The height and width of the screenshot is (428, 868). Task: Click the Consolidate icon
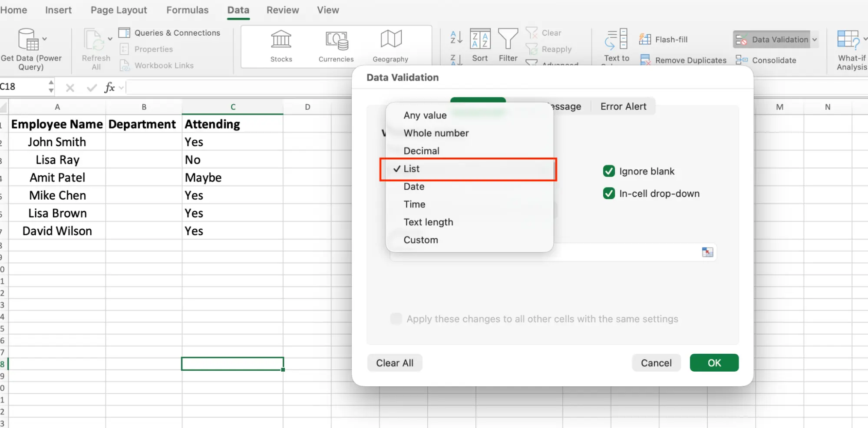[742, 60]
